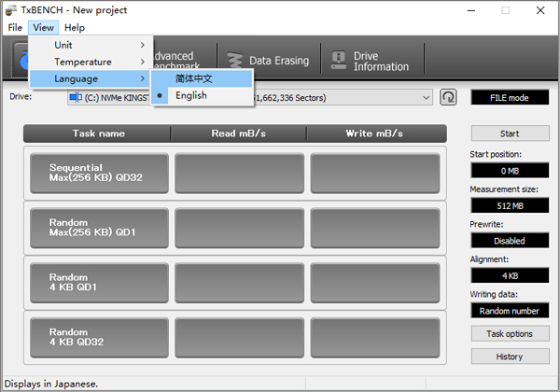Open the History window
Image resolution: width=560 pixels, height=392 pixels.
[510, 357]
